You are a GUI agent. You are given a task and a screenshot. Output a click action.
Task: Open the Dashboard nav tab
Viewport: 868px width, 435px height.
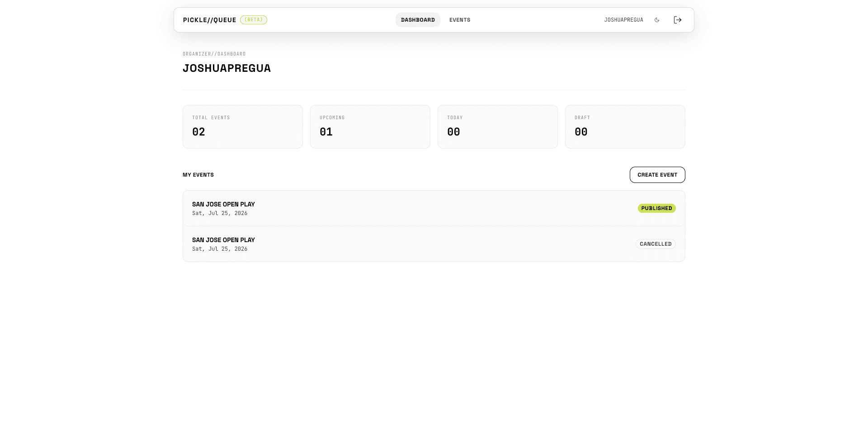pos(418,20)
